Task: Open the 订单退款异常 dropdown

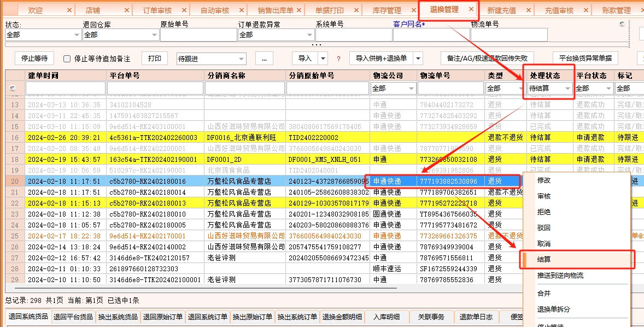Action: [x=309, y=35]
